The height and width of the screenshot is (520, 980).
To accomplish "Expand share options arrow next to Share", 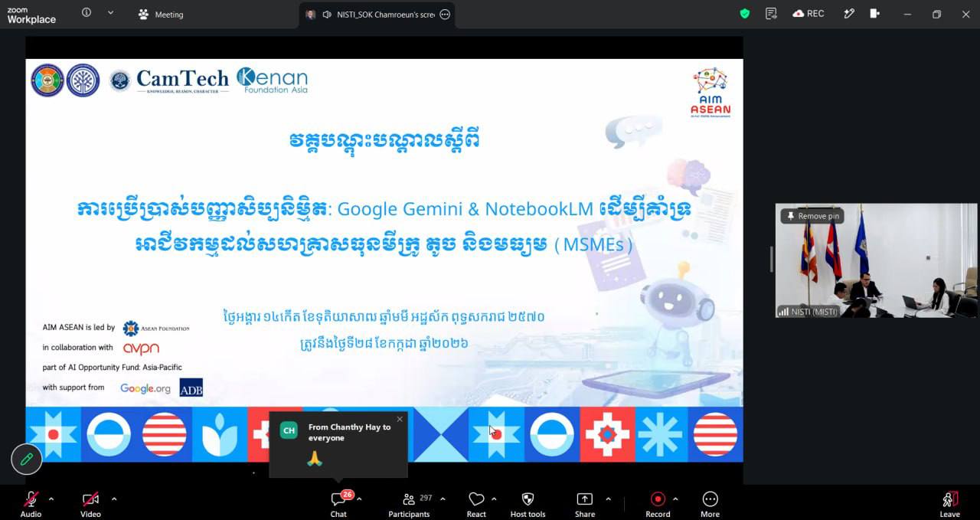I will click(608, 499).
